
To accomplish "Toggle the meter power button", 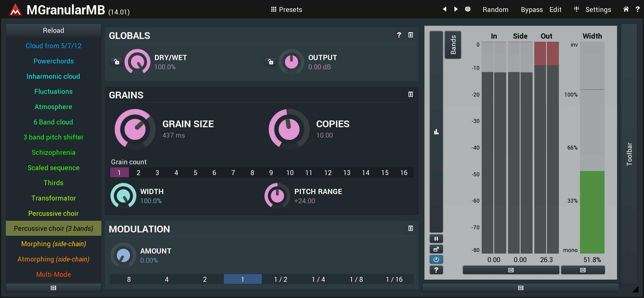I will tap(436, 259).
